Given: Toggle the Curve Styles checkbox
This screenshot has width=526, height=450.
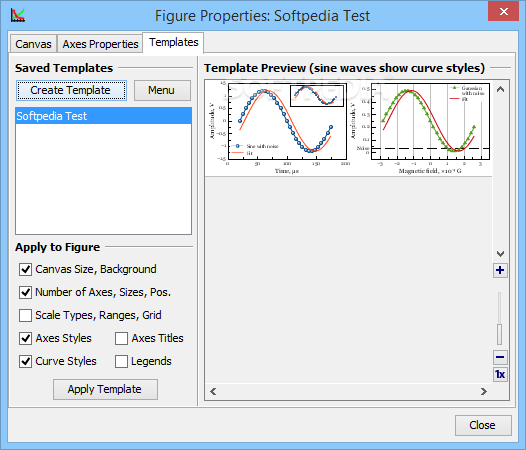Looking at the screenshot, I should click(x=25, y=361).
